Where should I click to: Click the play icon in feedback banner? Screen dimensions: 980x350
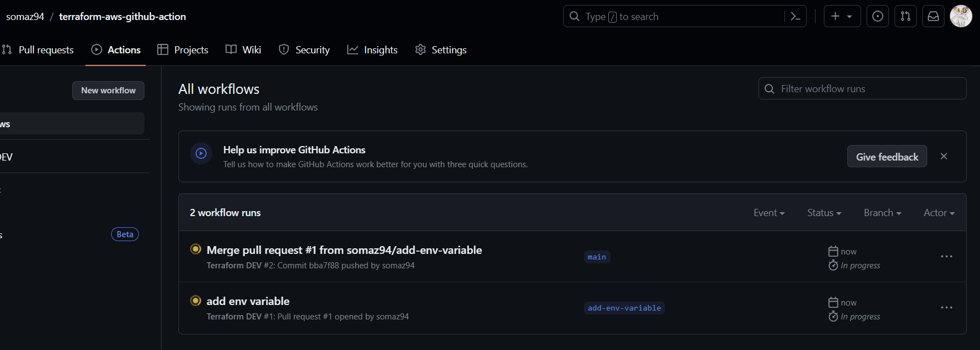201,153
